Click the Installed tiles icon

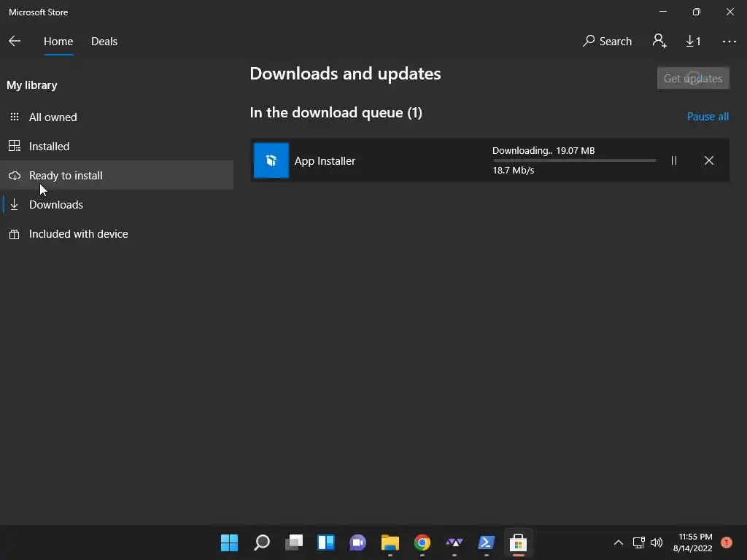tap(15, 146)
